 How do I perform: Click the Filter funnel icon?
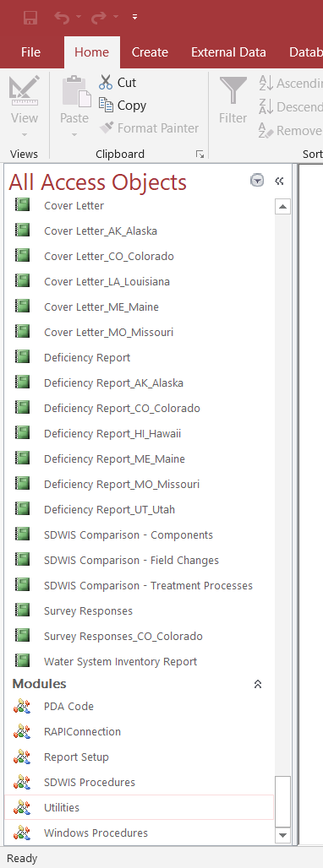(233, 91)
